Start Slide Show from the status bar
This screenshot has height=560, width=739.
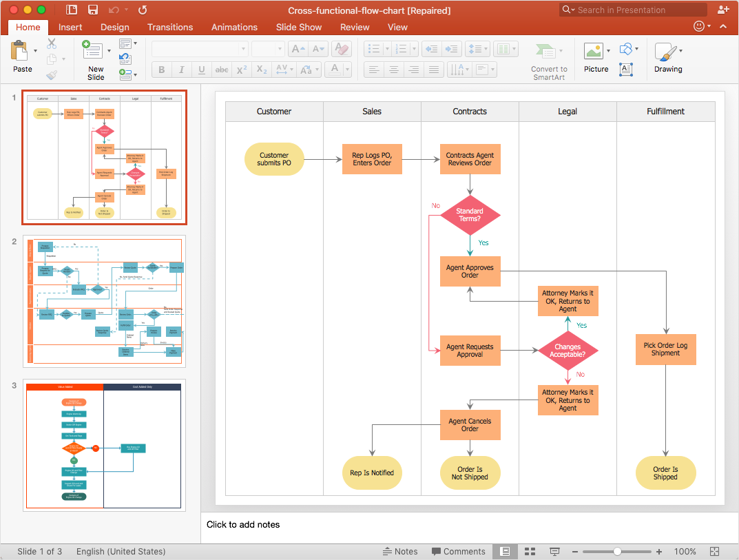554,551
